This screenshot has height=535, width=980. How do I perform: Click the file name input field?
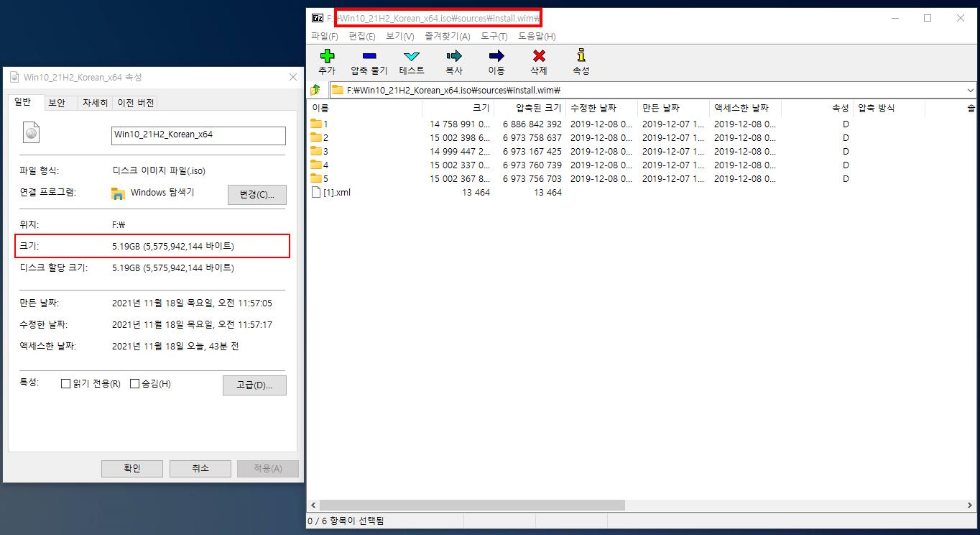(198, 135)
